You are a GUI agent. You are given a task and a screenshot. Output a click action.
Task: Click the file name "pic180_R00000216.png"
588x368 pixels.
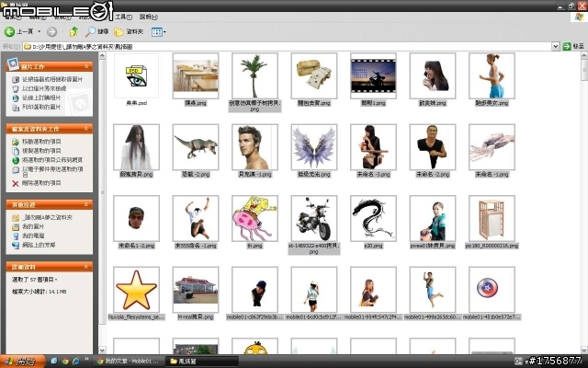coord(492,246)
